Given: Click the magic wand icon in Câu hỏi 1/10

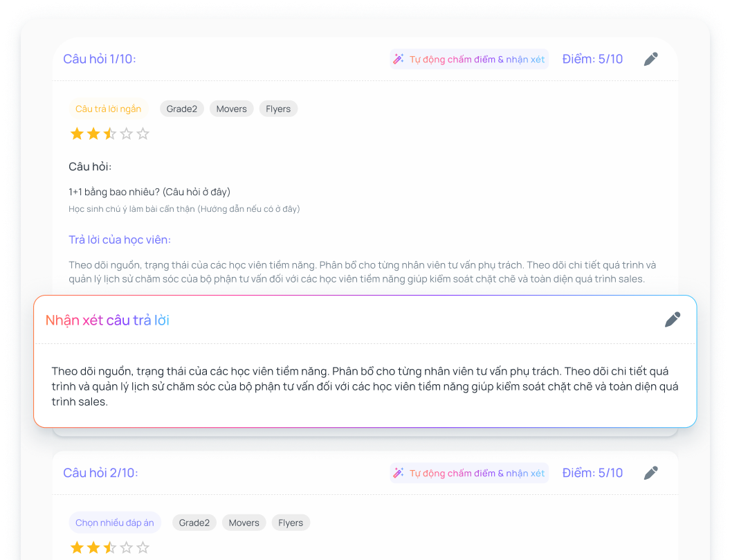Looking at the screenshot, I should [399, 60].
